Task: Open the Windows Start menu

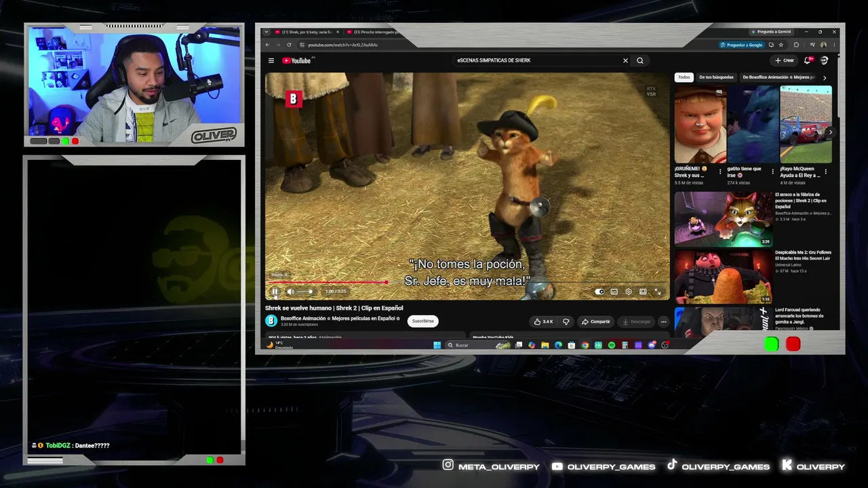Action: tap(437, 345)
